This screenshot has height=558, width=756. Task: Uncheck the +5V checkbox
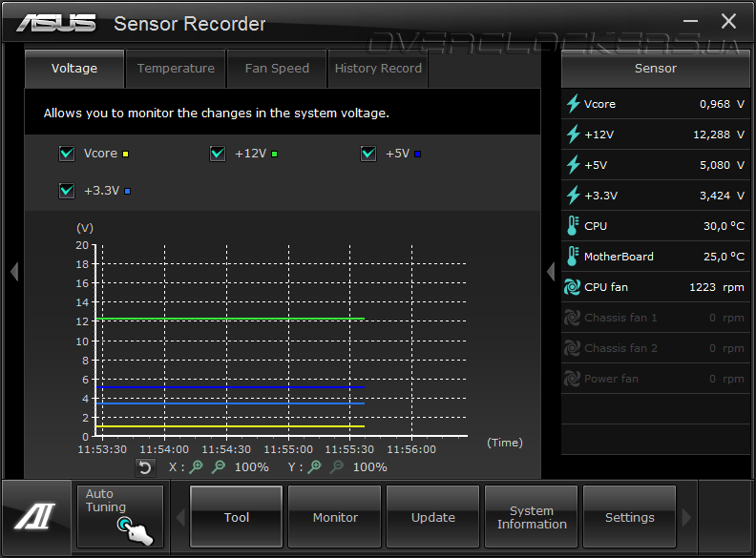368,154
